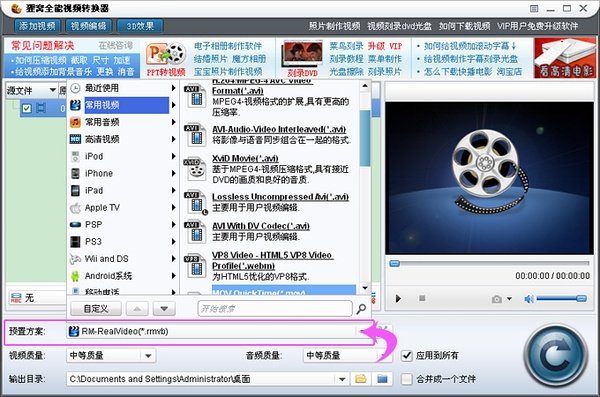Open the 视频编辑 button
Screen dimensions: 600x397
click(89, 26)
